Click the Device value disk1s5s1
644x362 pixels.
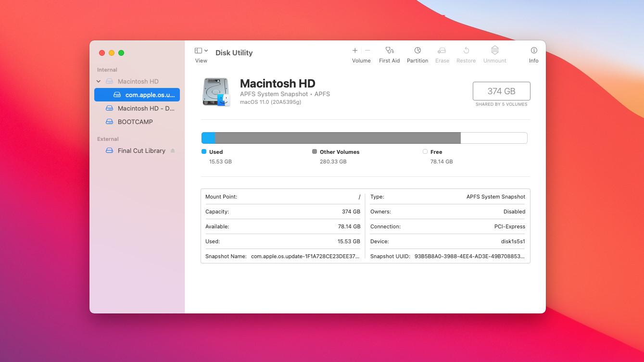(x=513, y=241)
